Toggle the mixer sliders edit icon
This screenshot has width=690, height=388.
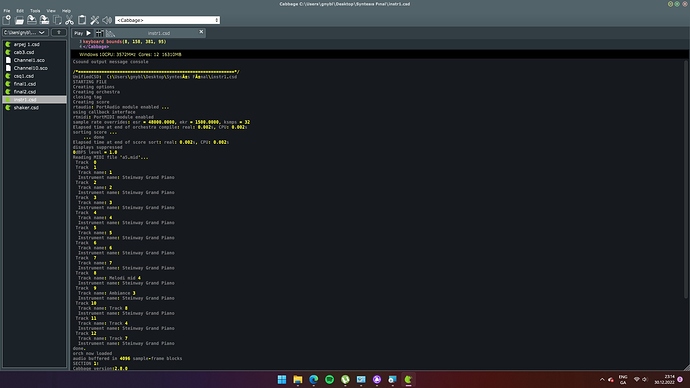100,33
